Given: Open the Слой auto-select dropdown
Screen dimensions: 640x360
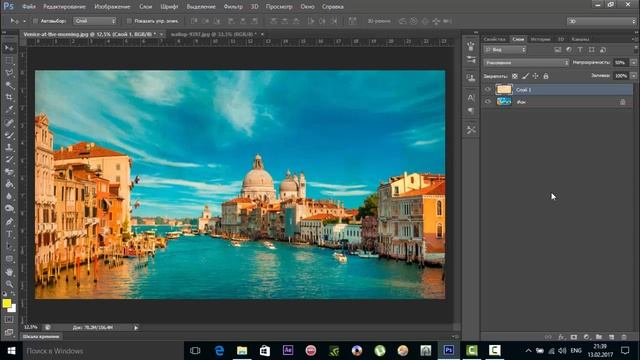Looking at the screenshot, I should tap(95, 21).
